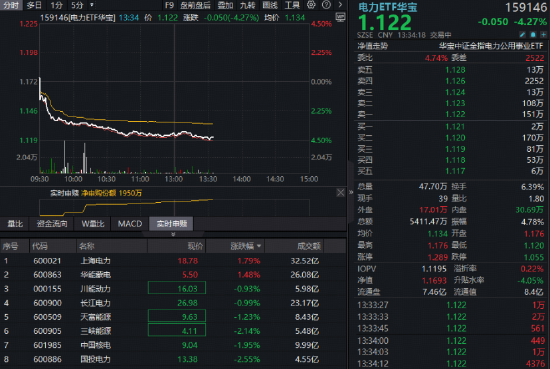Toggle the 九转 indicator

coord(247,5)
